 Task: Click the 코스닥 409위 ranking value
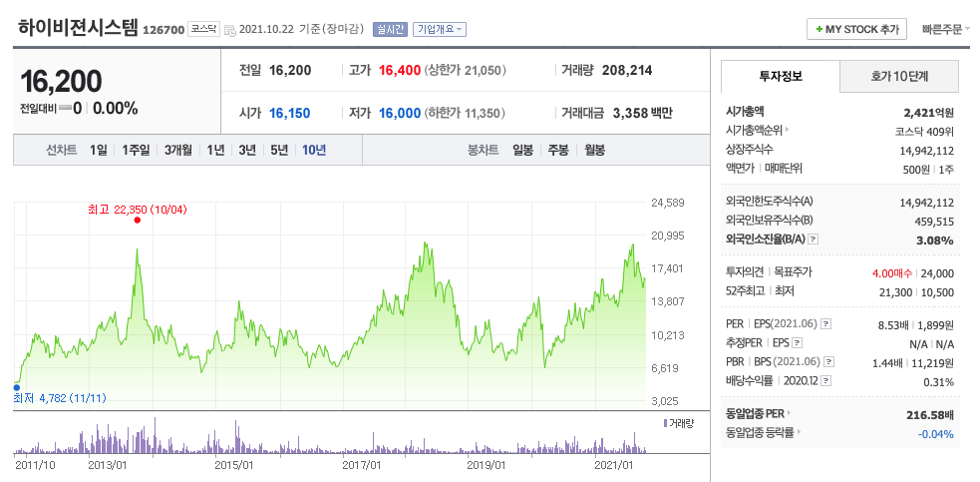(x=925, y=132)
